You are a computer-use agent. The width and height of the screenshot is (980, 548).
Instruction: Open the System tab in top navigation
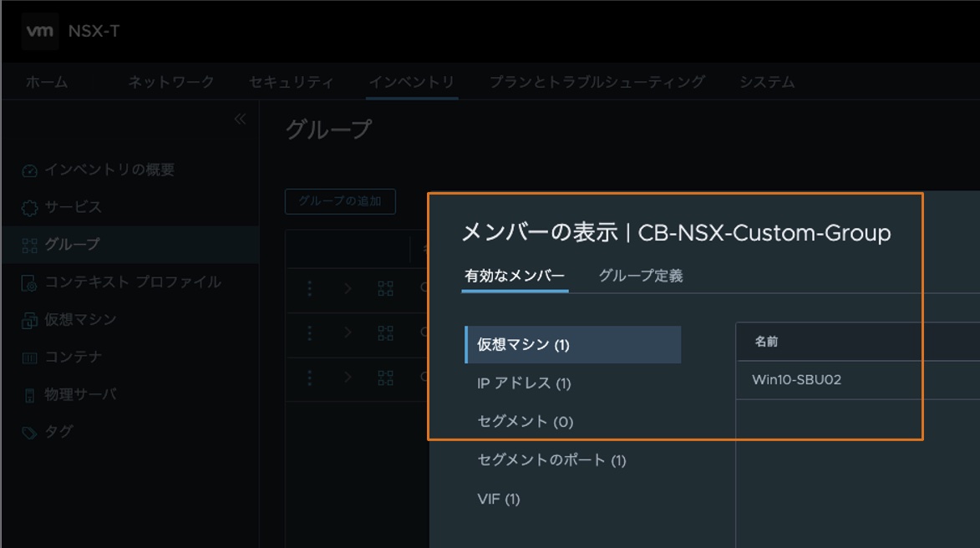click(x=766, y=82)
